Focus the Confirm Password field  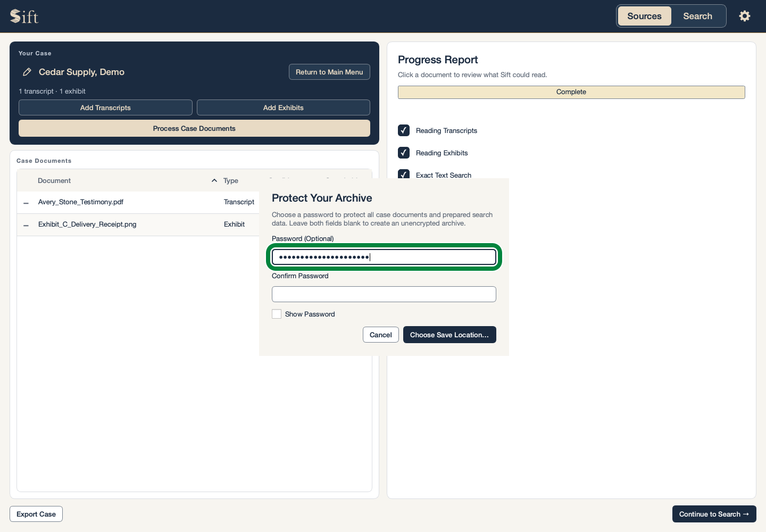coord(384,294)
